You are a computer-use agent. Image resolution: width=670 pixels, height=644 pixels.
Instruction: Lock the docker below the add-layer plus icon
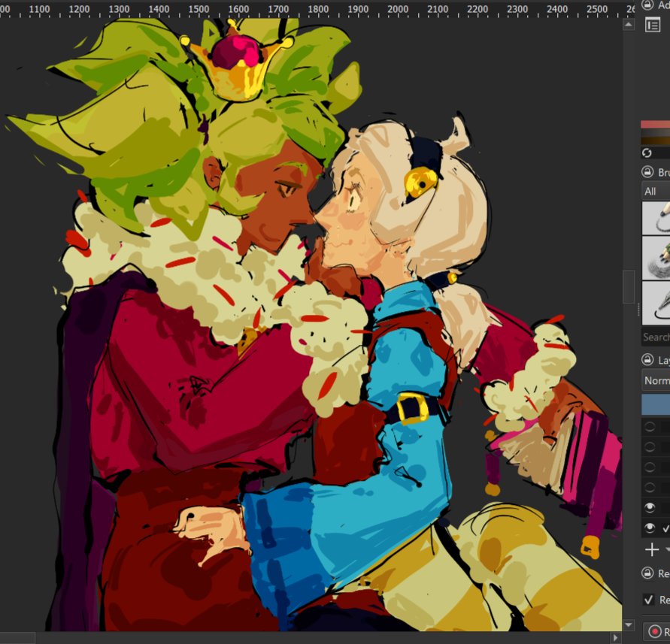coord(647,573)
